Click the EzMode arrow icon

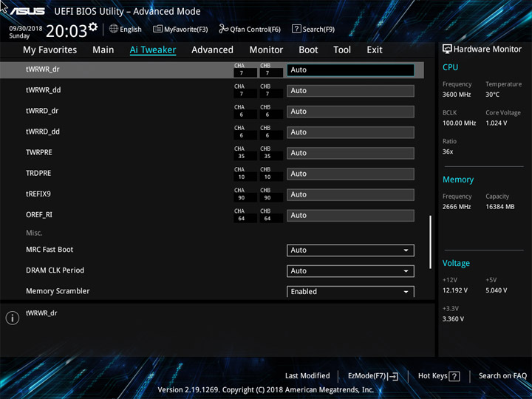(392, 376)
